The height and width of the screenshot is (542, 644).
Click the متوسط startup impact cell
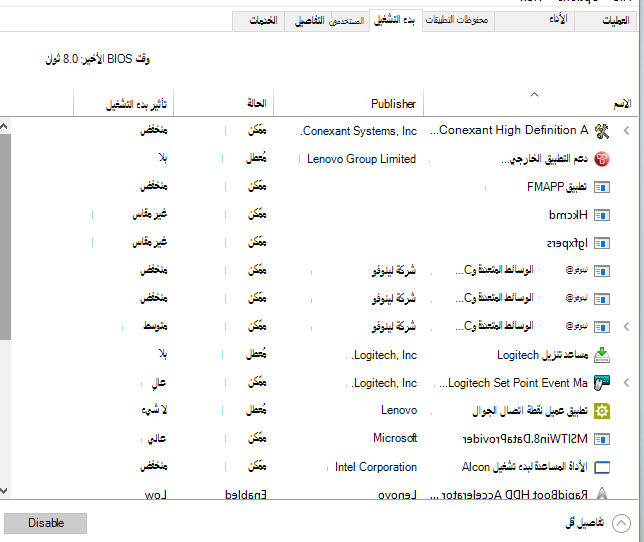(155, 326)
